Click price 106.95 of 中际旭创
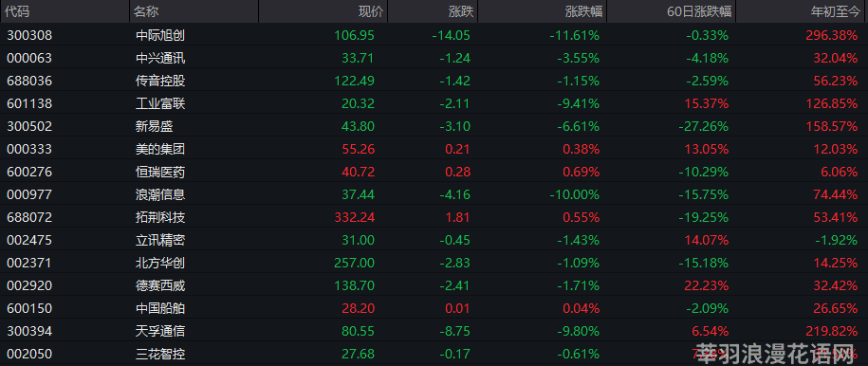This screenshot has width=868, height=366. pyautogui.click(x=354, y=35)
